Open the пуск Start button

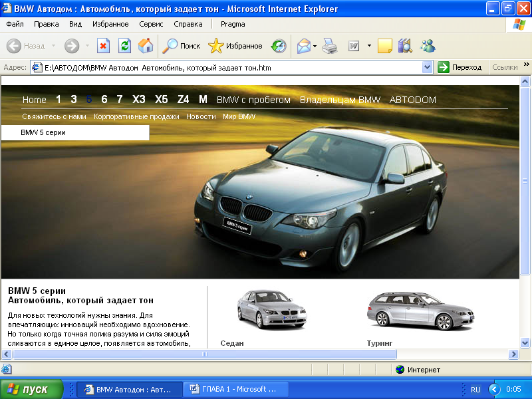pos(31,389)
